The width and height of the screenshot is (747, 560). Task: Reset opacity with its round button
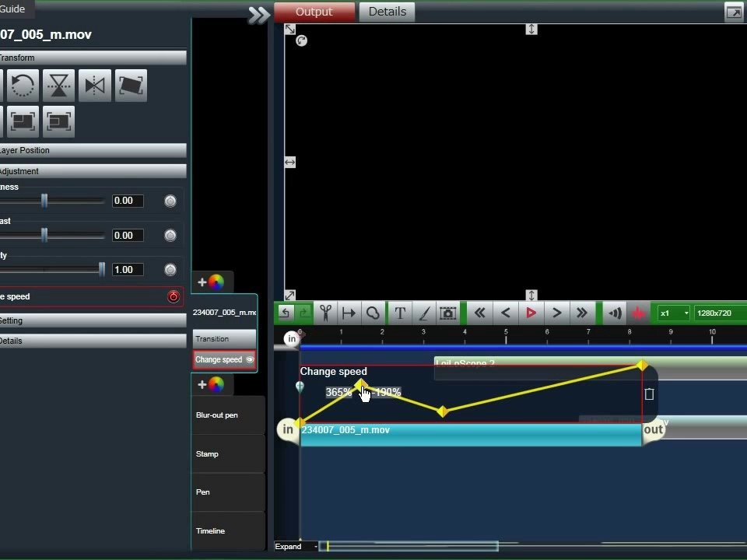170,270
